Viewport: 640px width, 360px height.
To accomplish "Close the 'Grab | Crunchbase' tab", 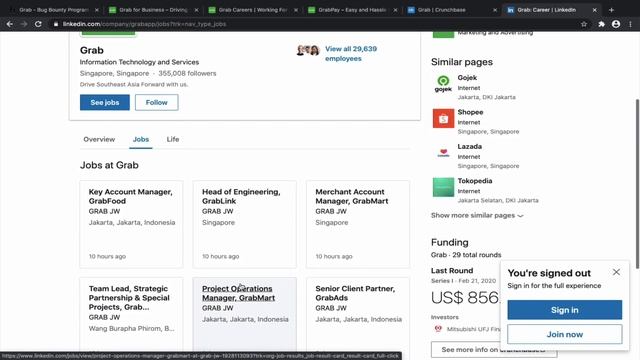I will pos(495,10).
